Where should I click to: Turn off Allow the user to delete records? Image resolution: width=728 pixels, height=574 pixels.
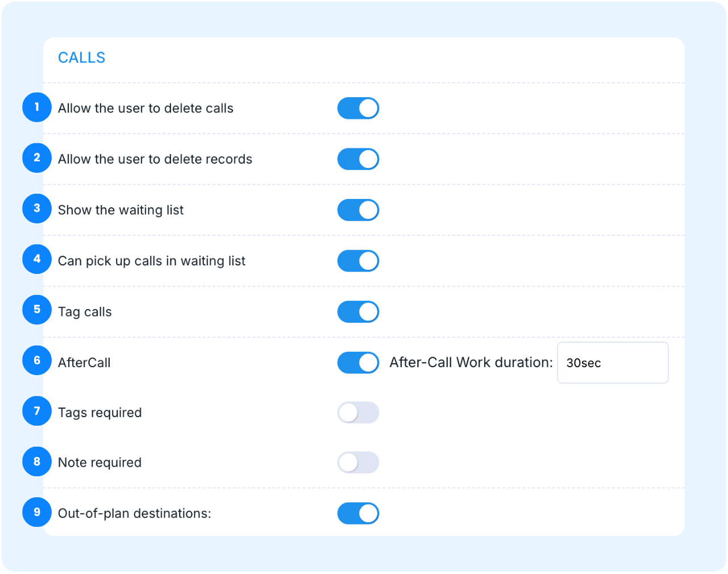pyautogui.click(x=358, y=159)
